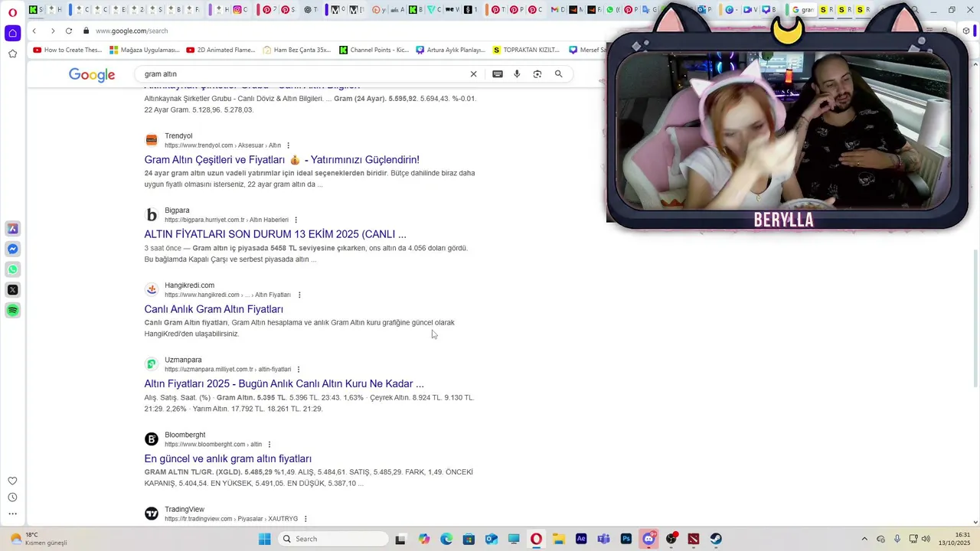Open the Opera menu logo
The width and height of the screenshot is (980, 551).
[x=12, y=12]
